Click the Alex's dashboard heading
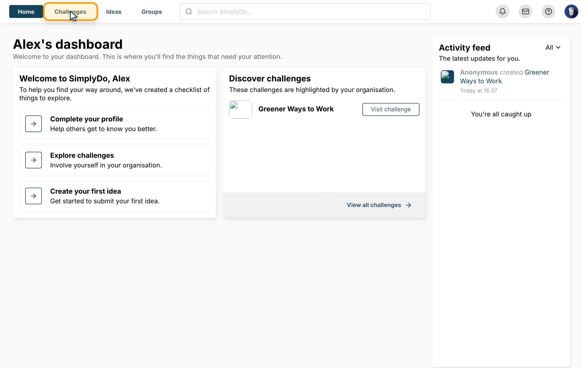 pos(68,44)
